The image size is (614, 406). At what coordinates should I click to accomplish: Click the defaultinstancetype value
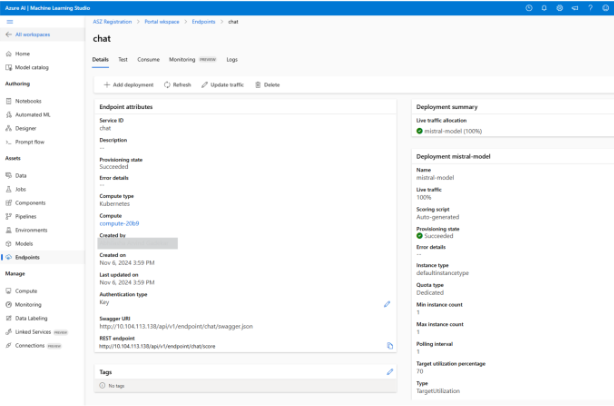(442, 273)
